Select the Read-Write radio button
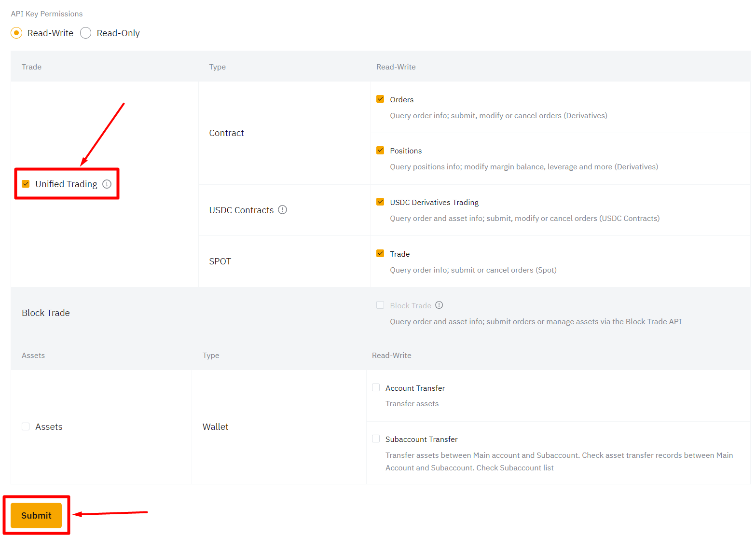This screenshot has height=536, width=756. 16,33
